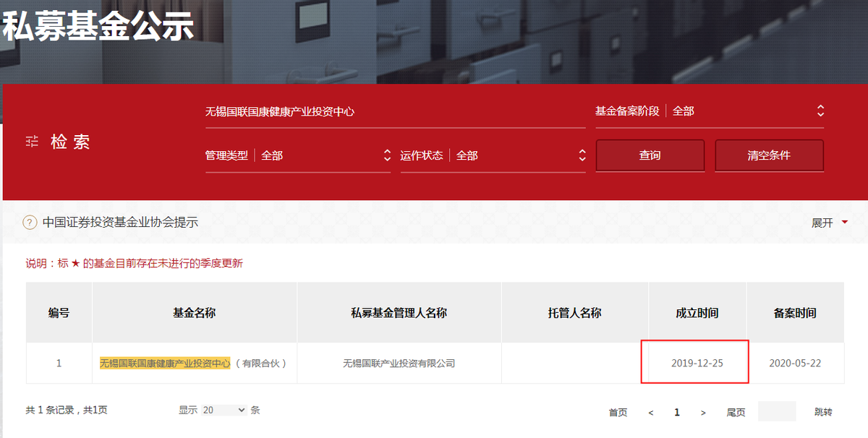Click the 首页 first page link
Screen dimensions: 868x438
click(x=618, y=412)
